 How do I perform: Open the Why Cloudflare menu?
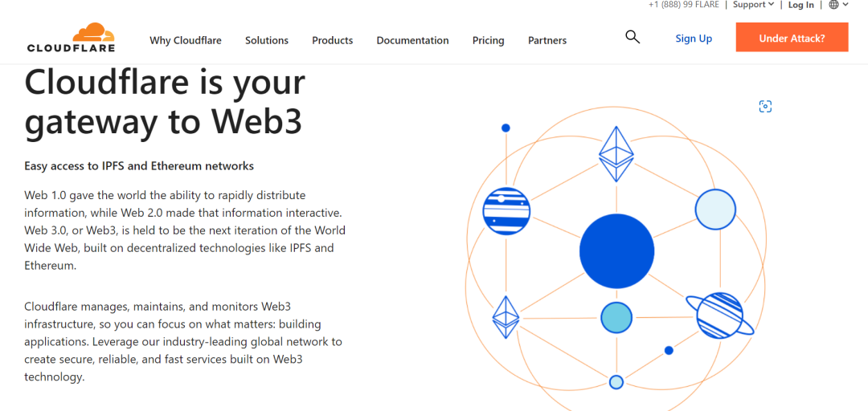(185, 40)
